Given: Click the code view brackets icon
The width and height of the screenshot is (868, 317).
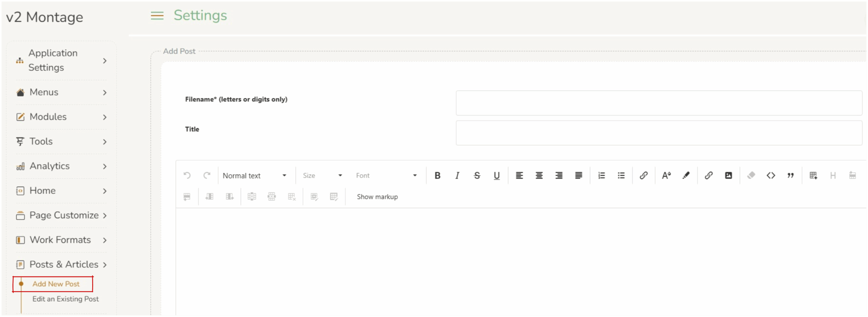Looking at the screenshot, I should 771,175.
